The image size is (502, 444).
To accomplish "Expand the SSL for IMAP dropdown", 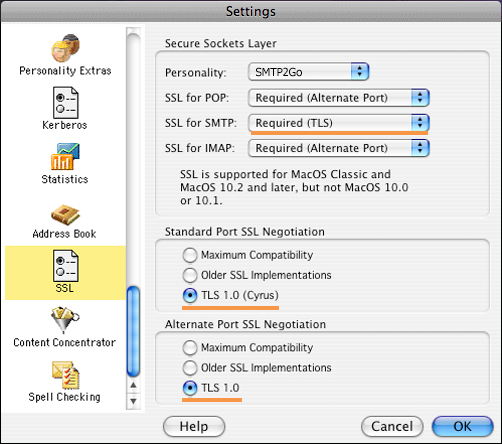I will pos(339,148).
